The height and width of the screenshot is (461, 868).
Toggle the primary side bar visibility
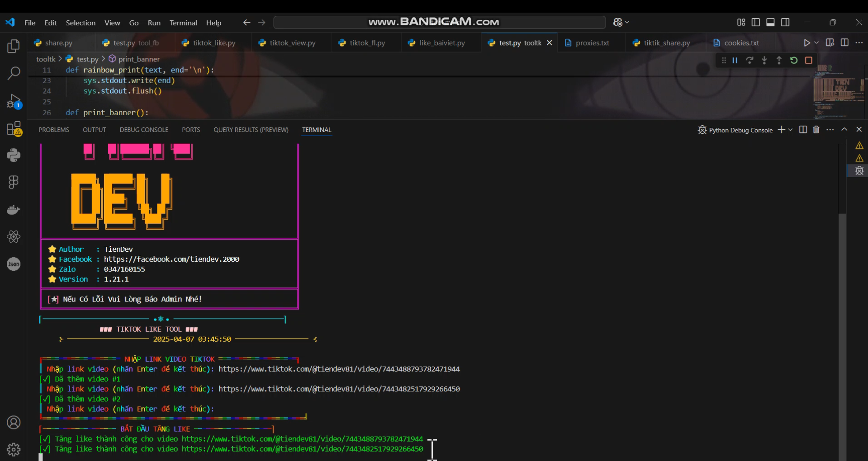755,23
